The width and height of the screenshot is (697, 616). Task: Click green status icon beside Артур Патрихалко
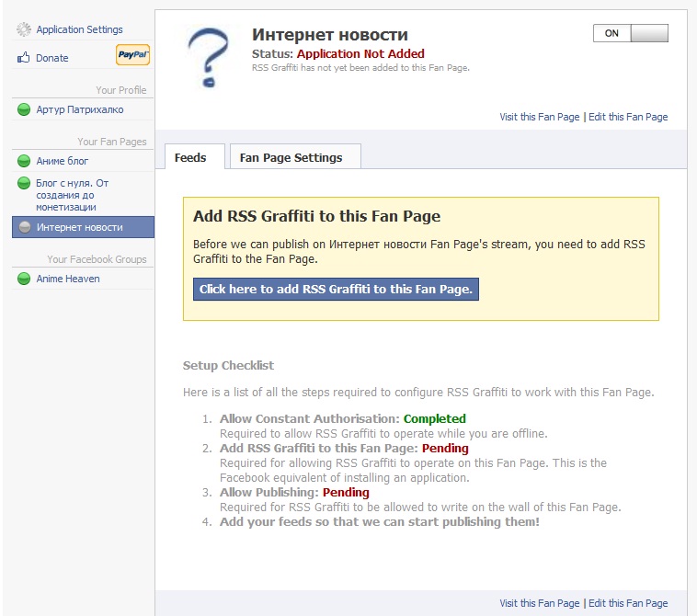tap(24, 110)
